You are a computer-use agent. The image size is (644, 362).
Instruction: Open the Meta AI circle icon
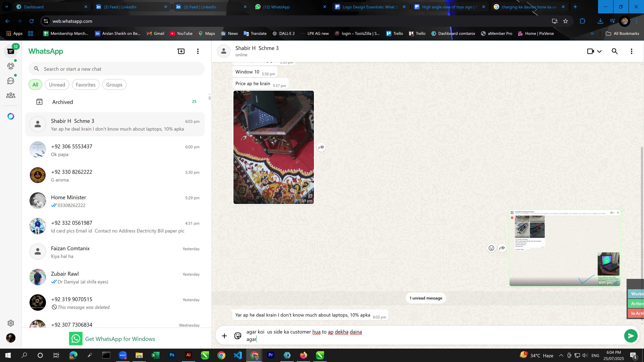[11, 116]
